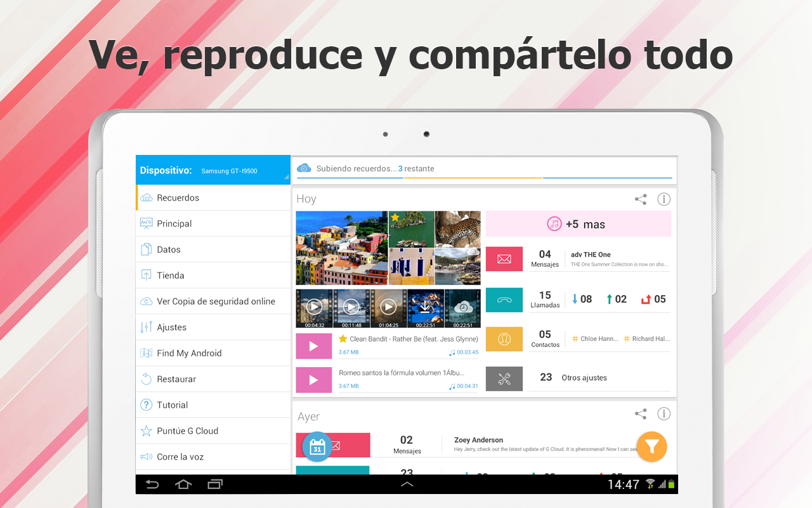This screenshot has height=508, width=812.
Task: Open the white building with blue windows photo
Action: click(x=411, y=266)
